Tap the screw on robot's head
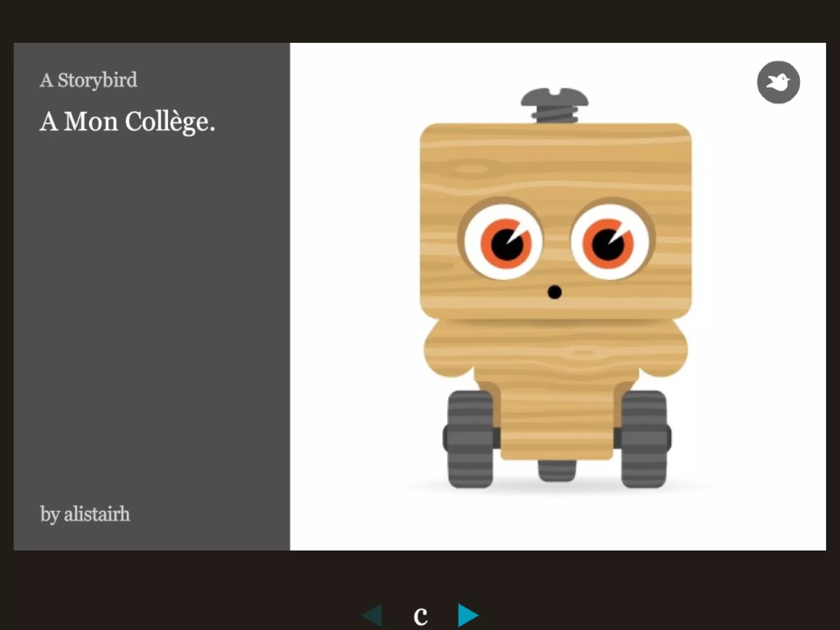Image resolution: width=840 pixels, height=630 pixels. (x=555, y=105)
